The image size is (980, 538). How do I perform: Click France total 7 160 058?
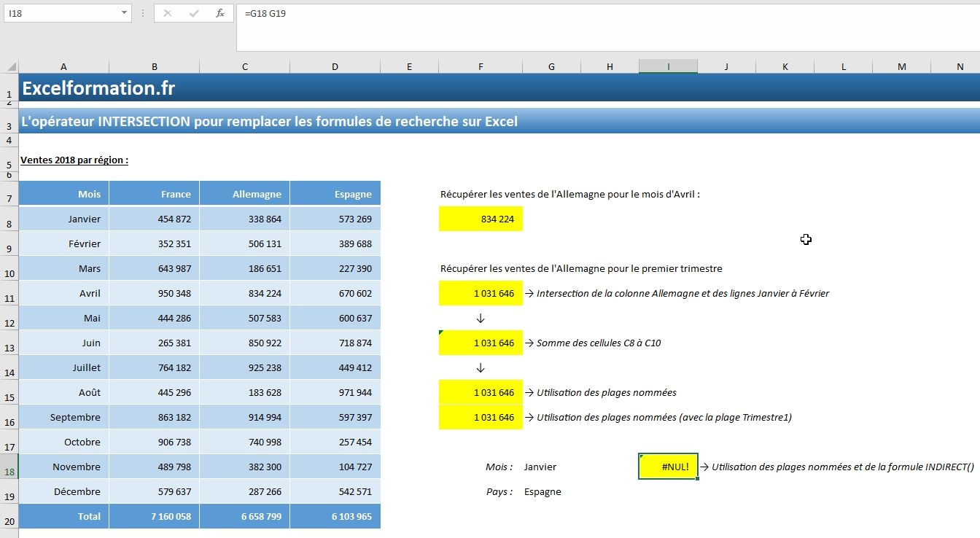(x=154, y=517)
